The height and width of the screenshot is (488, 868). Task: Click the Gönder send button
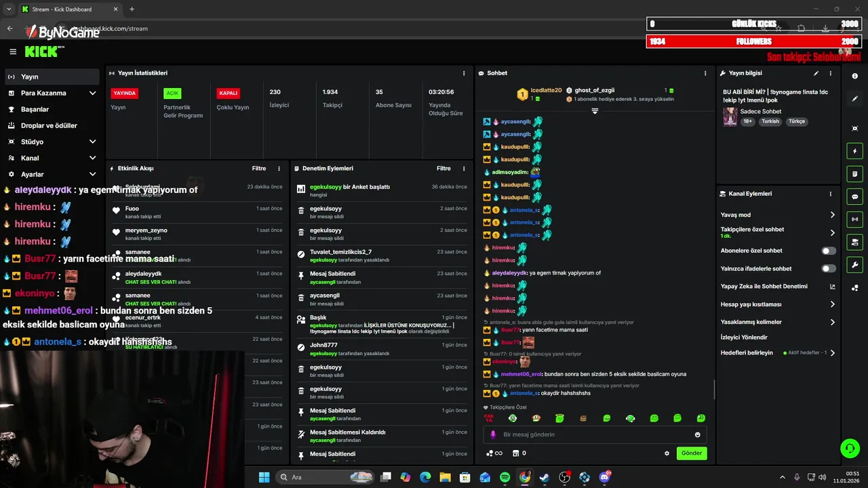tap(692, 453)
